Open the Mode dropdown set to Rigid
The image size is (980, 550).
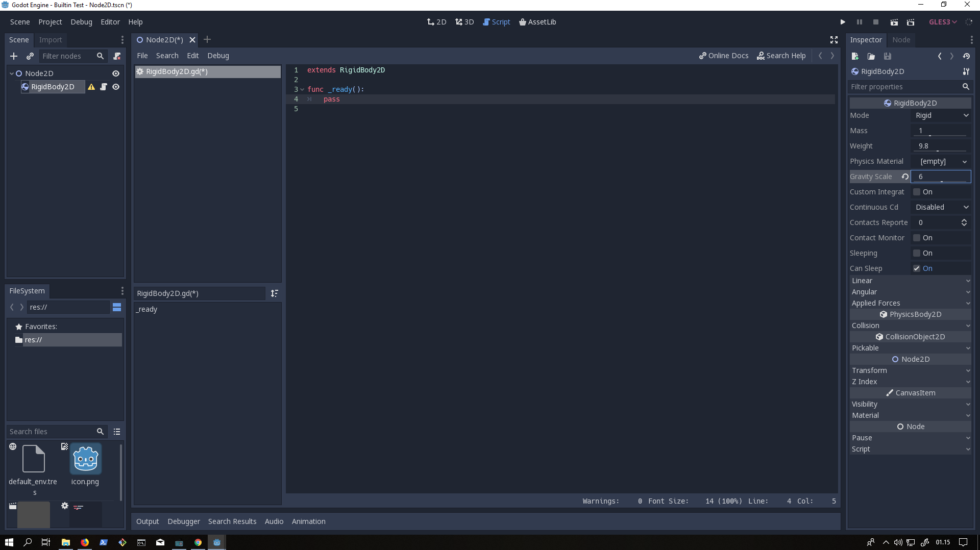[x=941, y=115]
